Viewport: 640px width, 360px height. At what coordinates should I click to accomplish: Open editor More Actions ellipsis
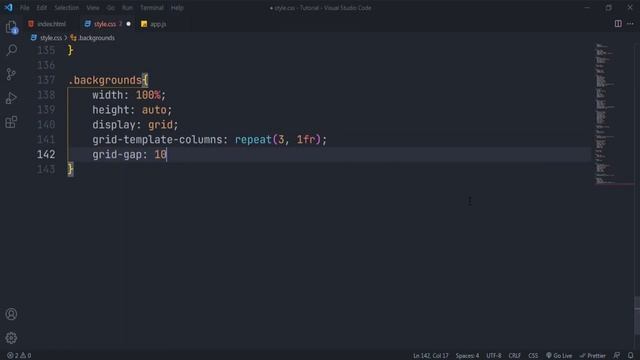click(x=630, y=24)
